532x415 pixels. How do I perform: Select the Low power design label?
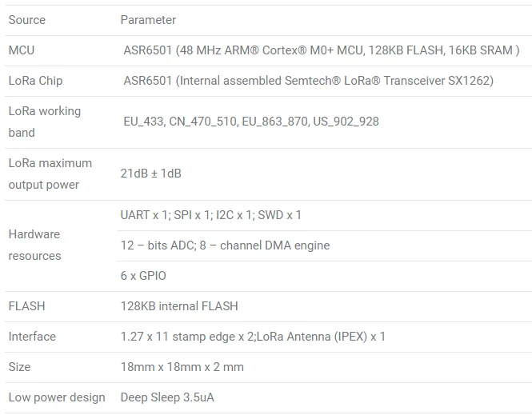click(x=57, y=397)
